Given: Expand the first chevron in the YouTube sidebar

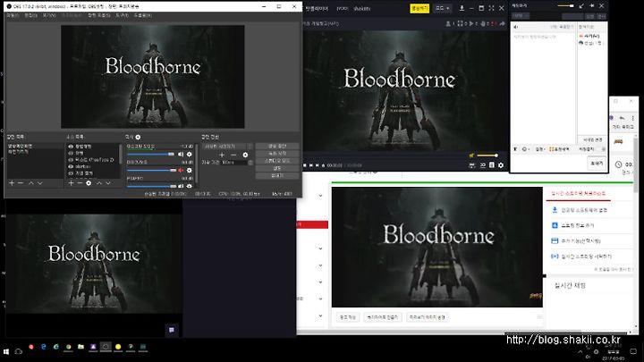Looking at the screenshot, I should click(320, 196).
